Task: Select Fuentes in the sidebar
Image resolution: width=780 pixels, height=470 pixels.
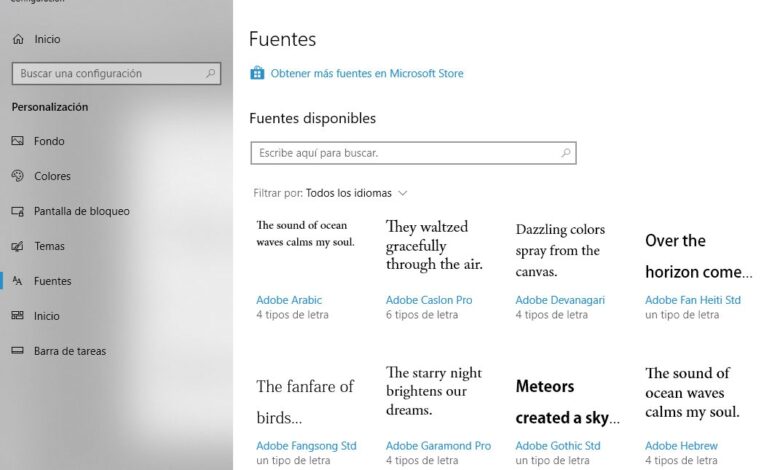Action: coord(53,281)
